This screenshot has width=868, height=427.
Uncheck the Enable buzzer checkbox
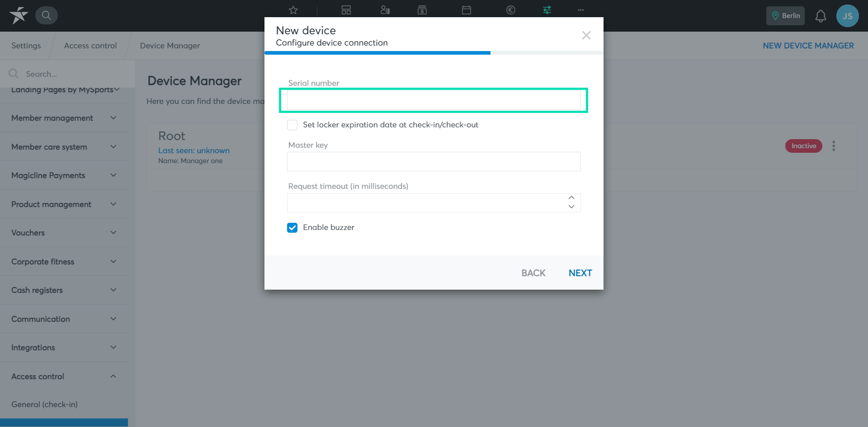point(292,228)
